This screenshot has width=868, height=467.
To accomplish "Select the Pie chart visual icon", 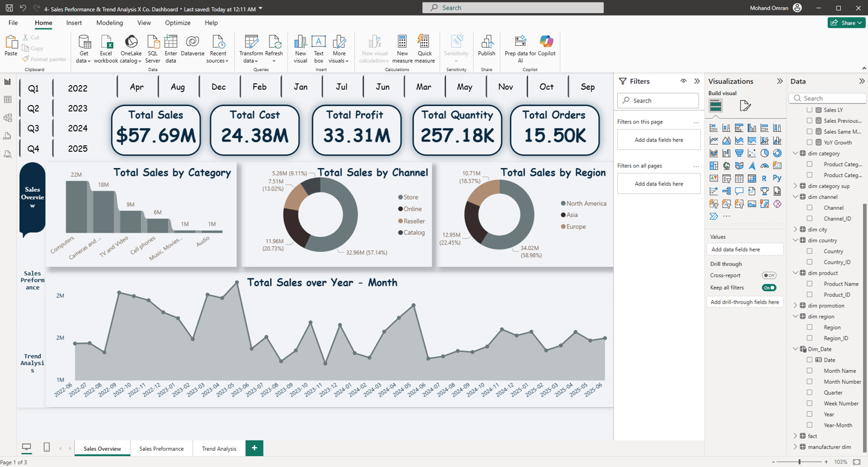I will pos(764,153).
